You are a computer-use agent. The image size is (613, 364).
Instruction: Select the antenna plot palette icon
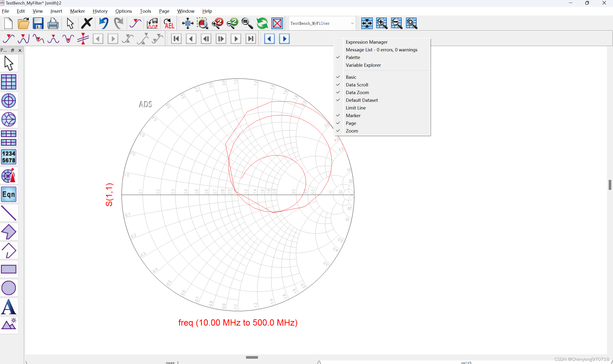pos(9,175)
